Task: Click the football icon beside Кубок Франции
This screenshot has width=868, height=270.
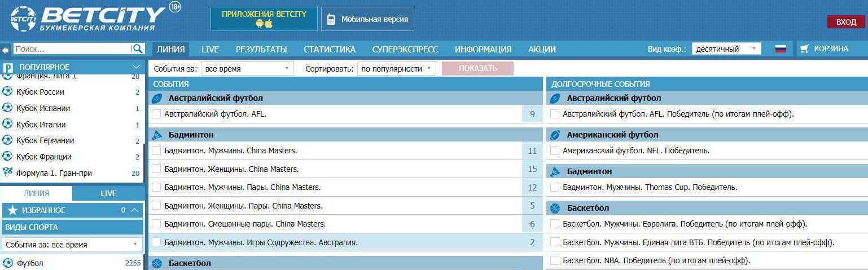Action: tap(7, 157)
